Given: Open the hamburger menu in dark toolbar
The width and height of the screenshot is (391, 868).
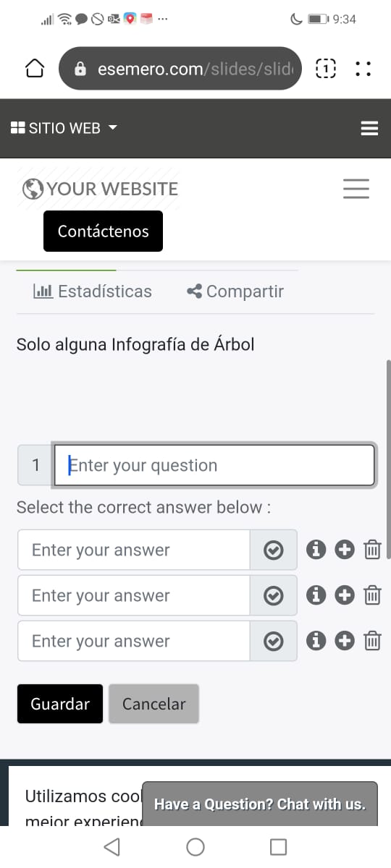Looking at the screenshot, I should (369, 129).
